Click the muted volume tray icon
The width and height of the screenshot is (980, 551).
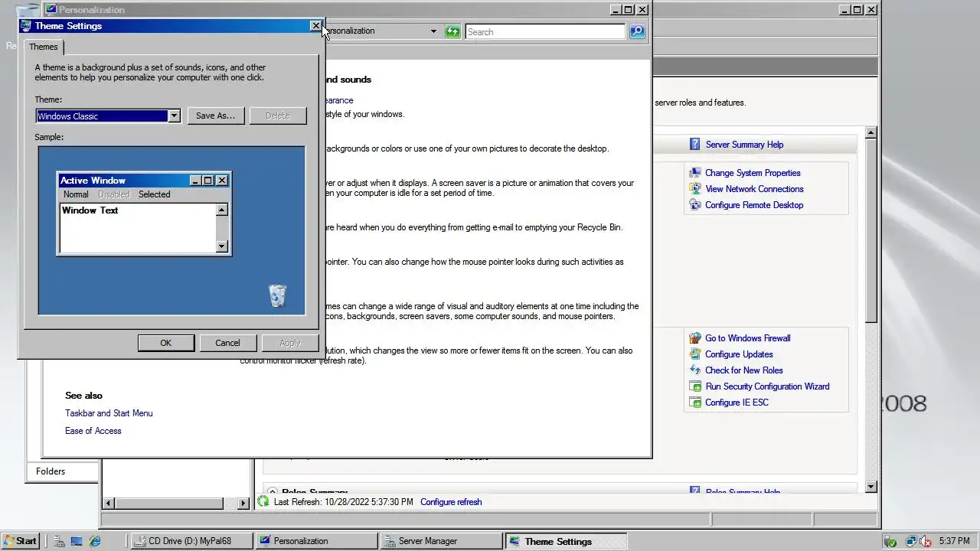tap(925, 541)
